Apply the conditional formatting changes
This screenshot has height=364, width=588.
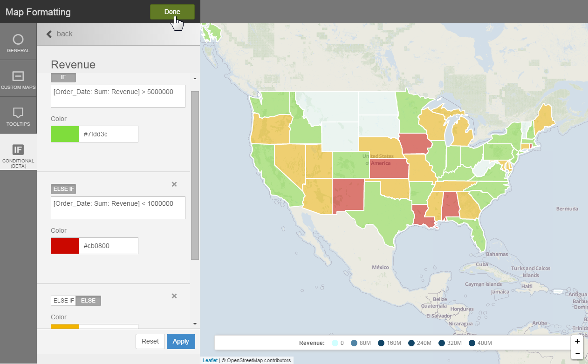(181, 341)
